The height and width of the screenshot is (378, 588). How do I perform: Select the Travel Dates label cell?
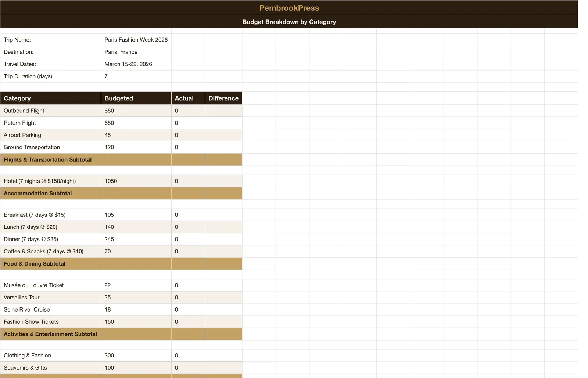pyautogui.click(x=51, y=64)
